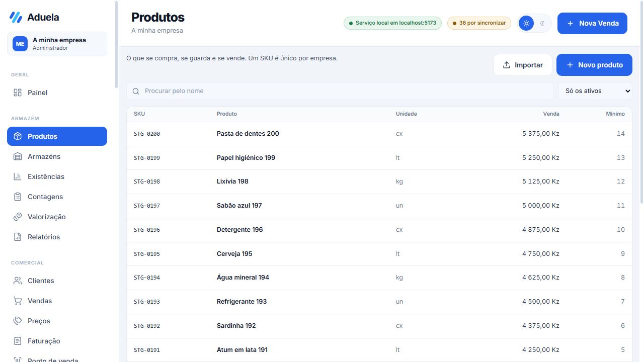
Task: Click product name Lixívia 198
Action: pyautogui.click(x=232, y=182)
